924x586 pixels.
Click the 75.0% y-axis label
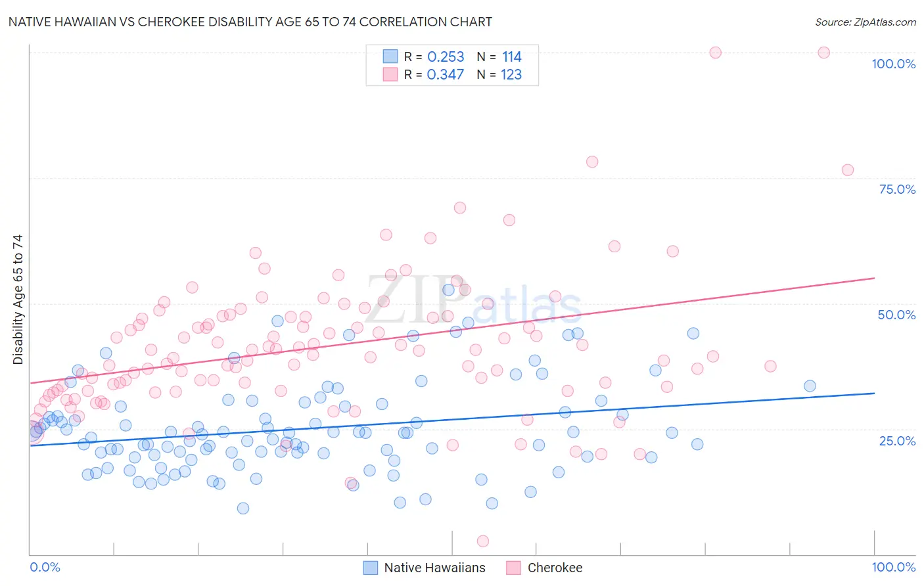[x=897, y=189]
